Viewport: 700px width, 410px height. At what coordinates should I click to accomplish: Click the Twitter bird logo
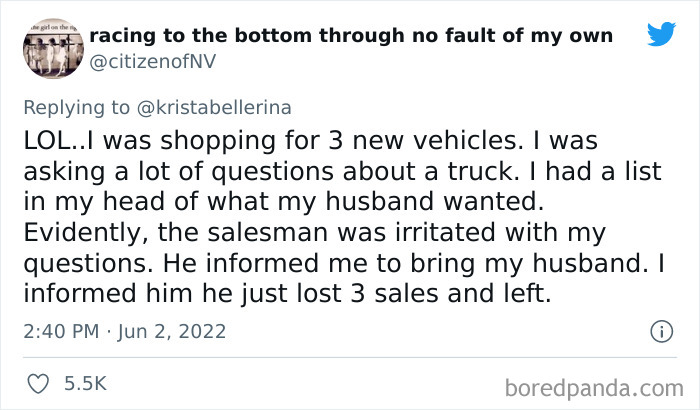(660, 34)
